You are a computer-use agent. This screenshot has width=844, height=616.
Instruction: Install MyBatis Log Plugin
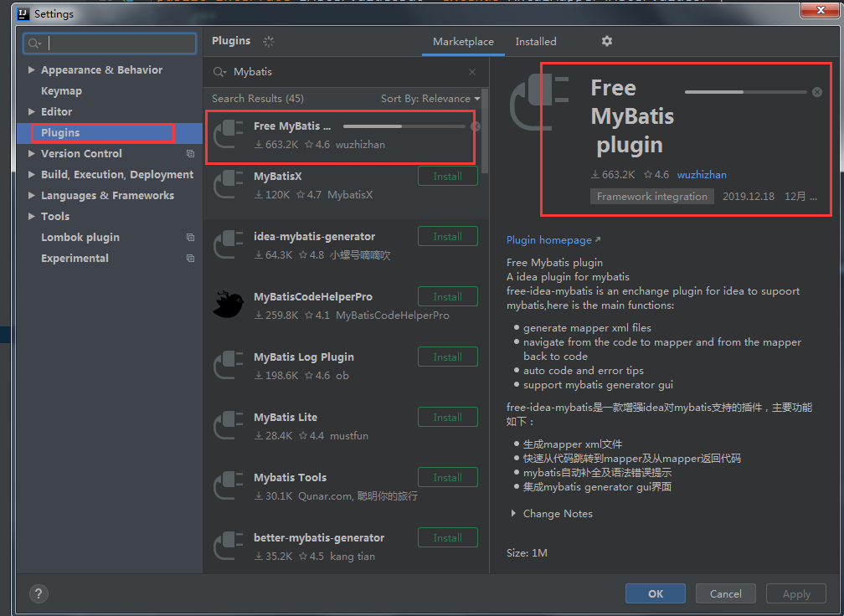[448, 357]
